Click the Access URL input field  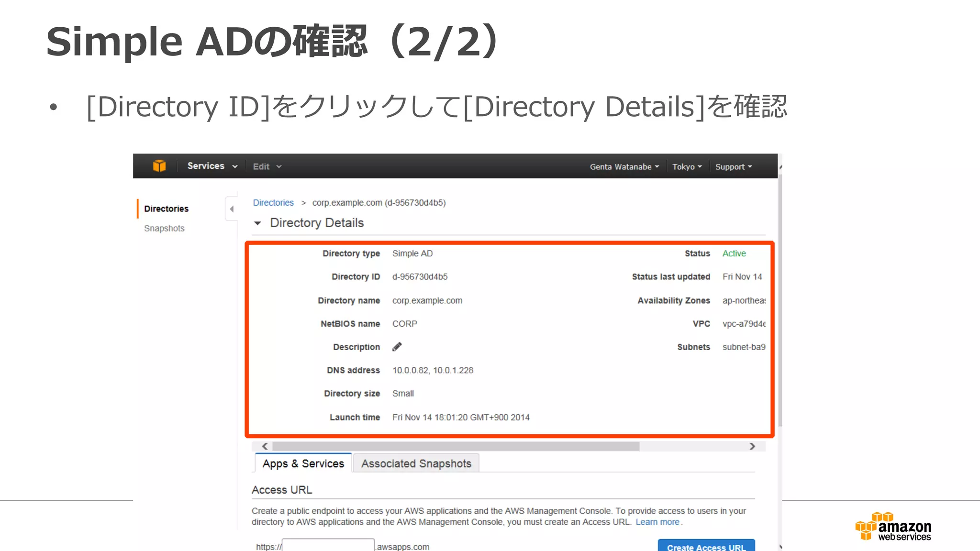(328, 545)
